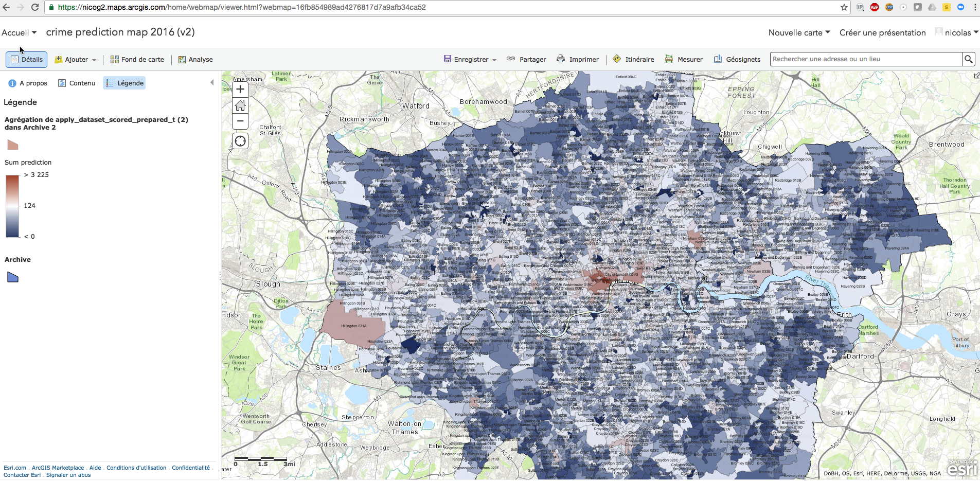Click the Sum prediction color ramp
The image size is (980, 481).
12,206
